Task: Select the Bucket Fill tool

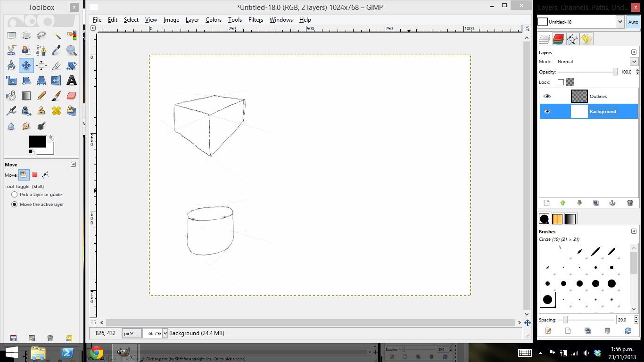Action: [11, 95]
